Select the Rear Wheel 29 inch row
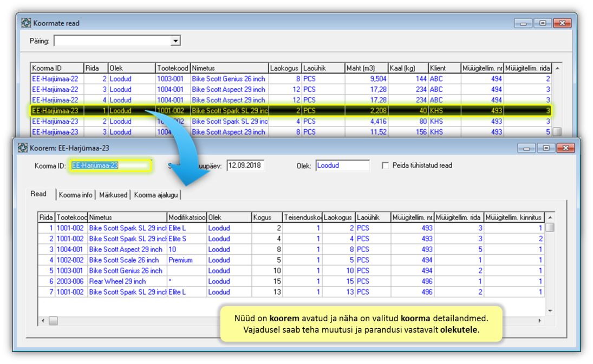The height and width of the screenshot is (364, 593). point(290,281)
